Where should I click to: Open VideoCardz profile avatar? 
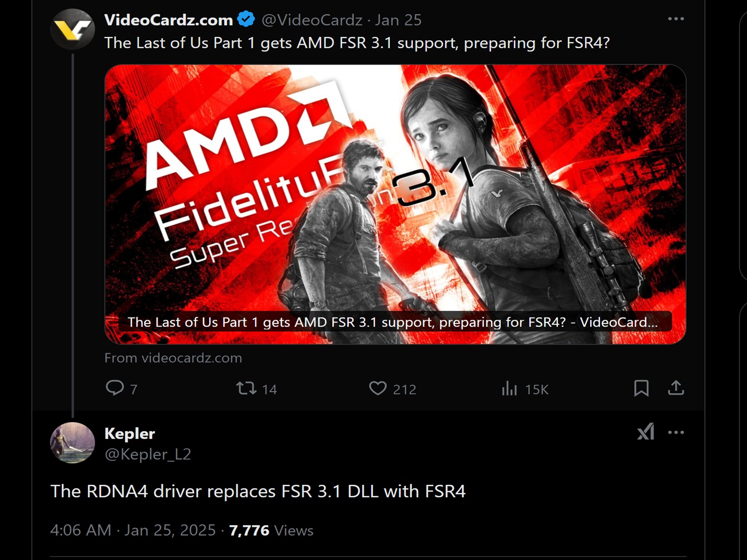[x=73, y=29]
